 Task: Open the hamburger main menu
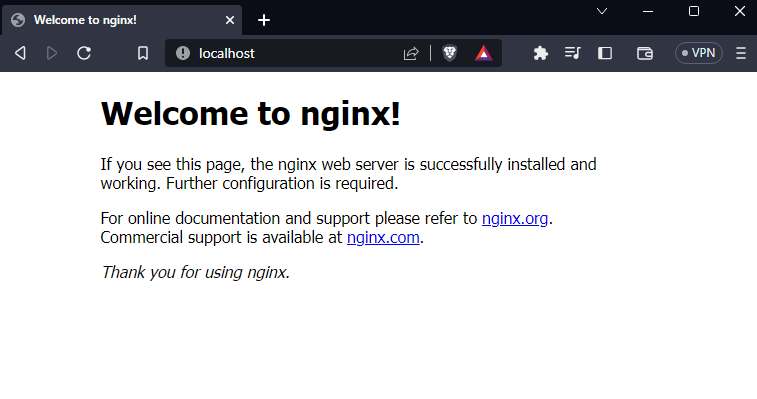741,53
